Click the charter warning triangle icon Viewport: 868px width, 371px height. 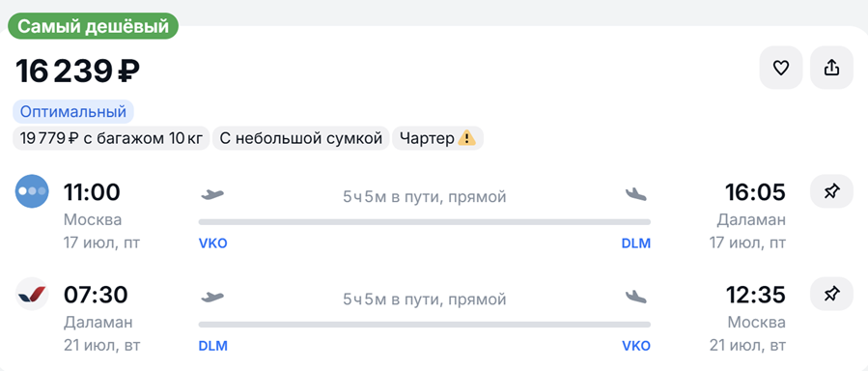point(466,138)
